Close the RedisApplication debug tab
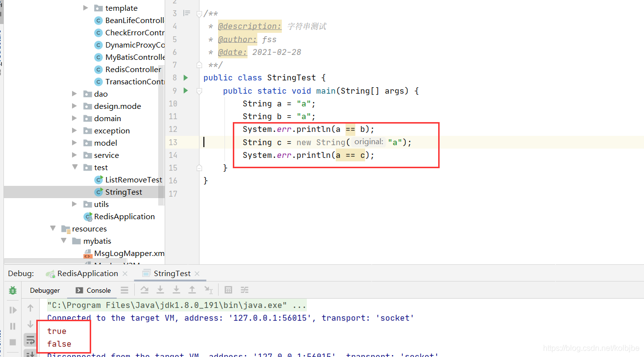 125,274
